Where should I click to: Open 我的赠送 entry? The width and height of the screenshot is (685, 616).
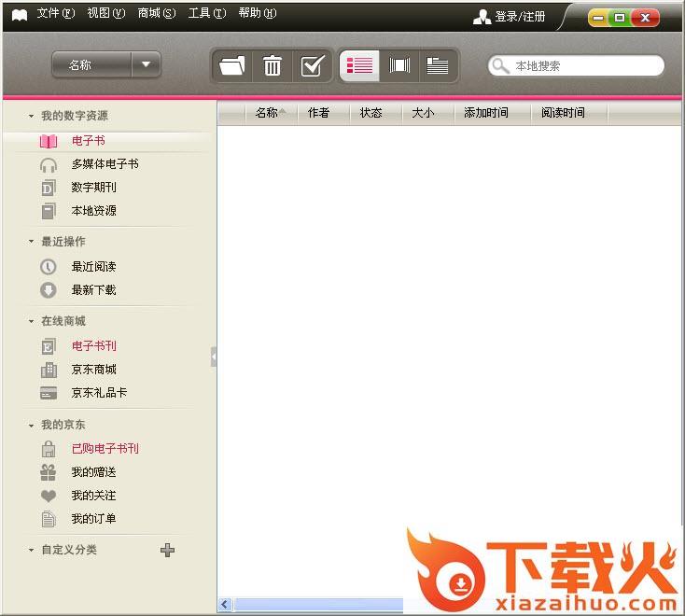(x=94, y=472)
